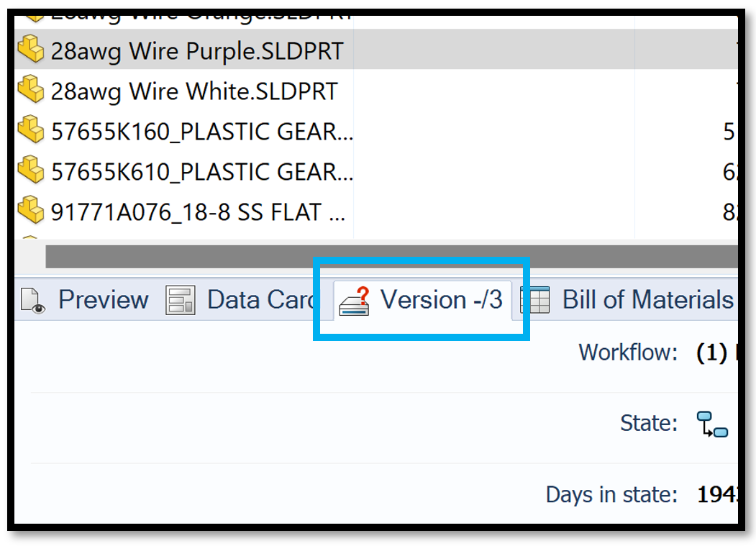
Task: Switch to the Preview tab
Action: point(103,300)
